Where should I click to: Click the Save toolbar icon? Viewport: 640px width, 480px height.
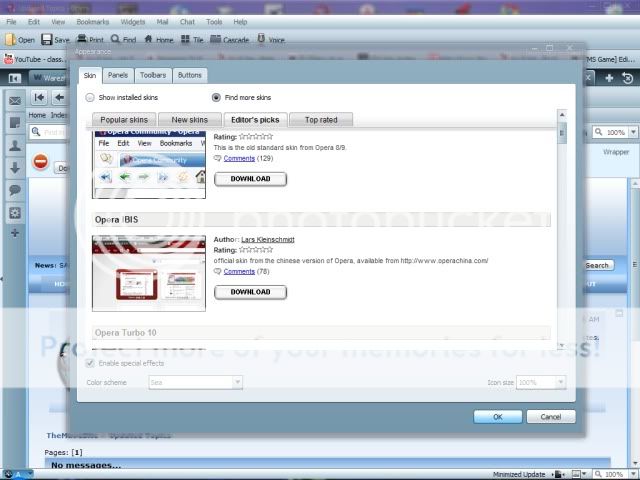tap(47, 40)
